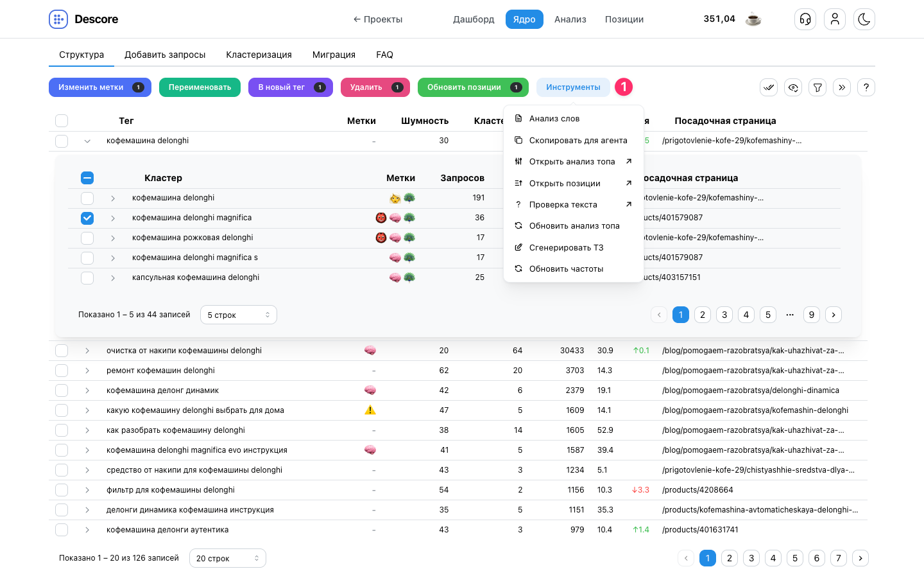Open the 'Миграция' tab
924x578 pixels.
click(334, 55)
